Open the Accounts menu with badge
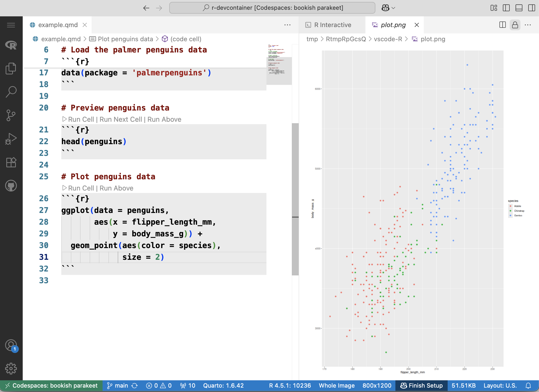Screen dimensions: 539x392 tap(11, 346)
